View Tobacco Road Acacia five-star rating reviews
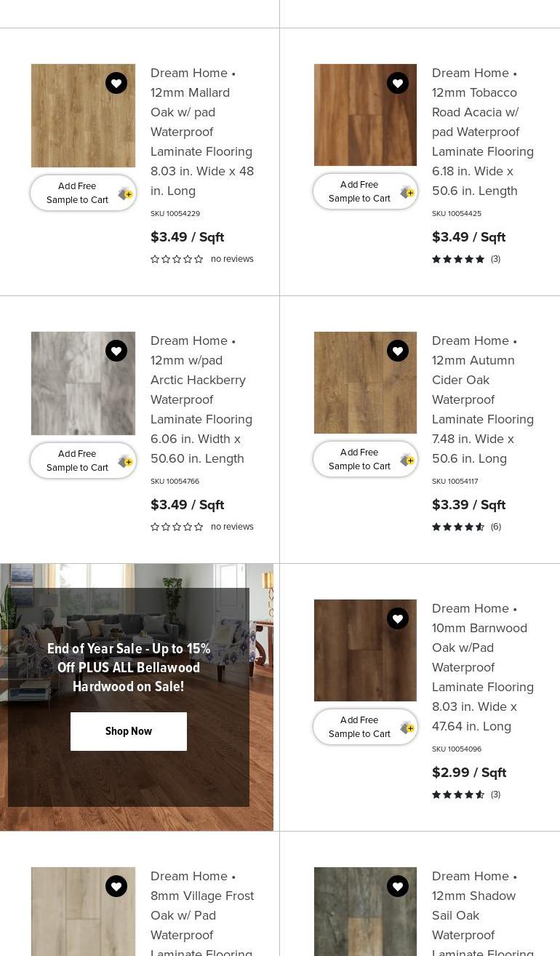The width and height of the screenshot is (560, 956). pos(466,259)
